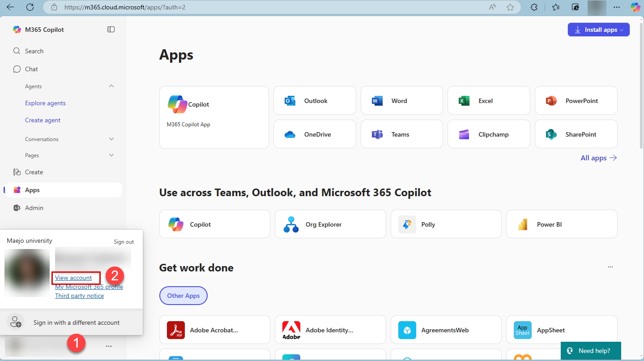Launch Outlook app tile
Screen dimensions: 644x361
point(315,101)
